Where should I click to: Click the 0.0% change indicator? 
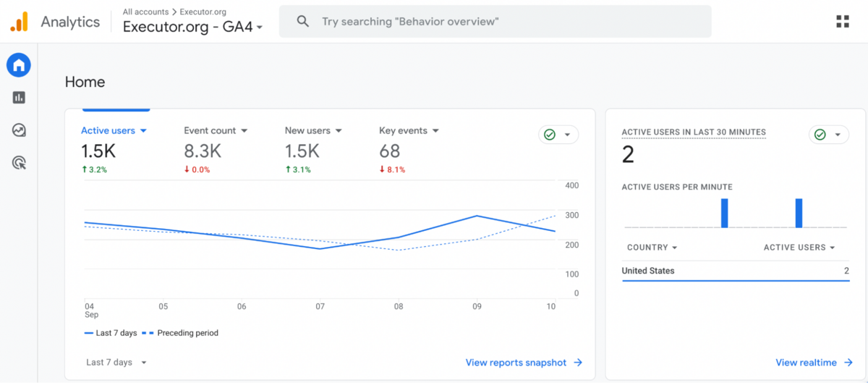[x=197, y=169]
